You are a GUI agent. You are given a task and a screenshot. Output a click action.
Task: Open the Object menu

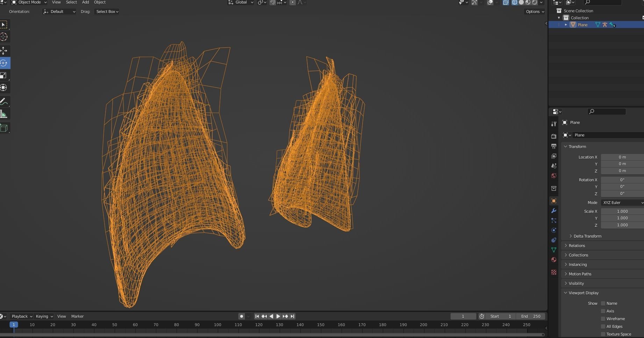[x=100, y=2]
